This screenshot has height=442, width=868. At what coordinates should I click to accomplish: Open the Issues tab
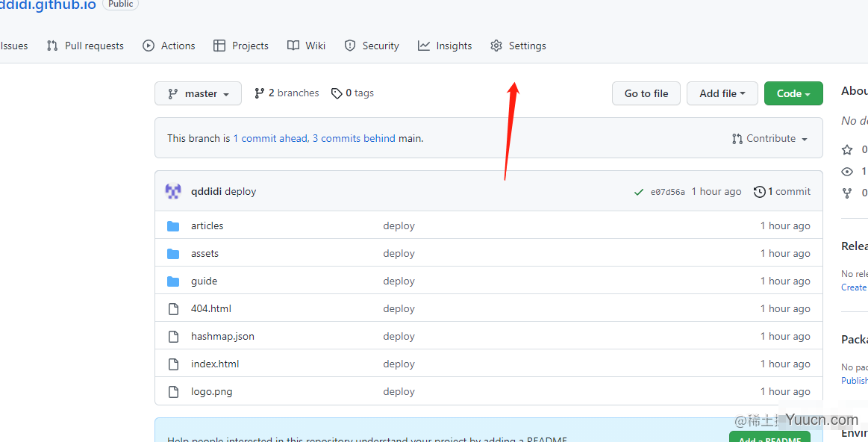tap(14, 46)
